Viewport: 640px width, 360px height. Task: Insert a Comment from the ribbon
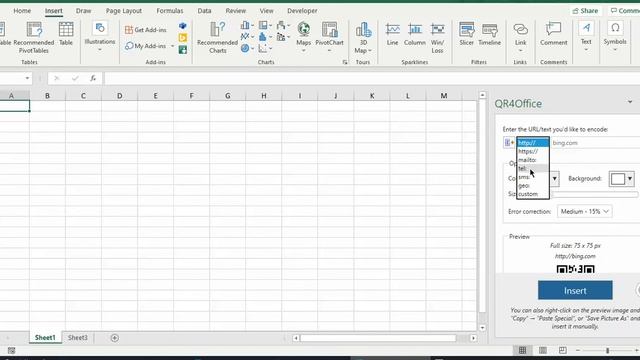(553, 34)
